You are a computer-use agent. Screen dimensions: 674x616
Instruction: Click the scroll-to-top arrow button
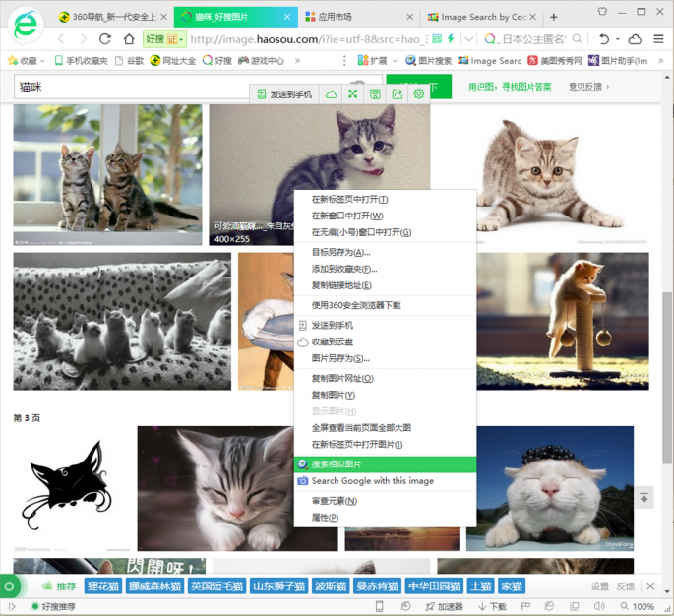[644, 498]
